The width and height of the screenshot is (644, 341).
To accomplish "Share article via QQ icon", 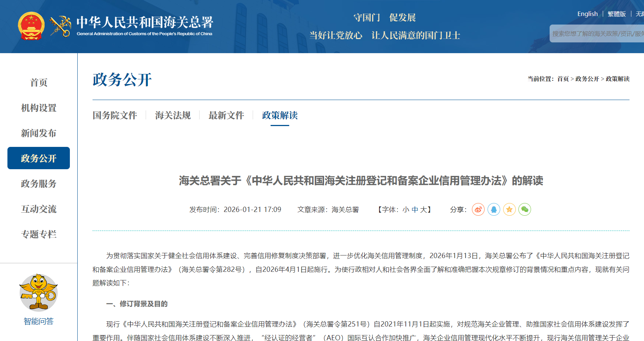I will [x=493, y=209].
